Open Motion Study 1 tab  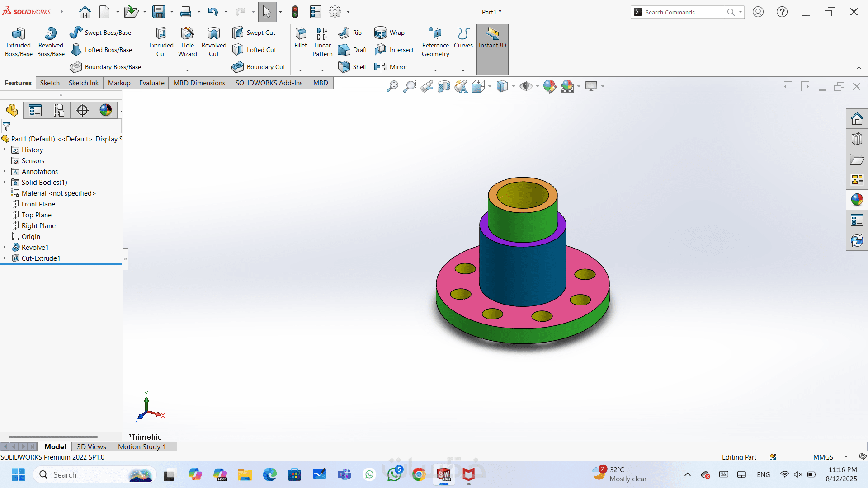pos(142,446)
